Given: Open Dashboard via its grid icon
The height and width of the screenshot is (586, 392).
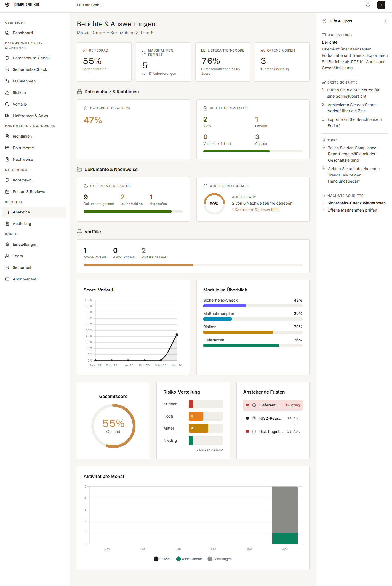Looking at the screenshot, I should coord(7,33).
